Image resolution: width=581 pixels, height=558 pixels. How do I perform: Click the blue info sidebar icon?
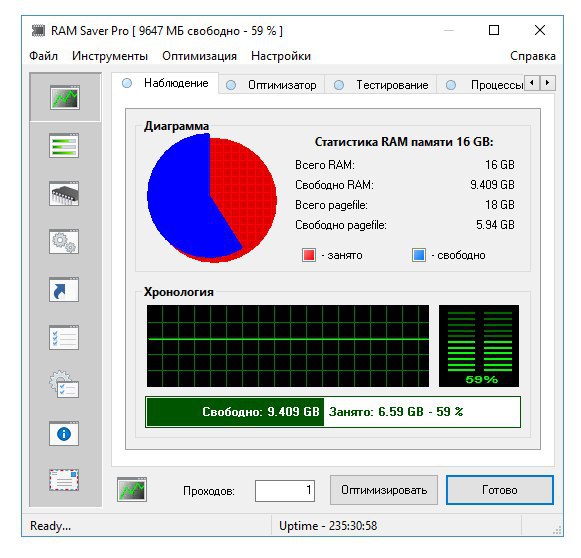click(64, 433)
